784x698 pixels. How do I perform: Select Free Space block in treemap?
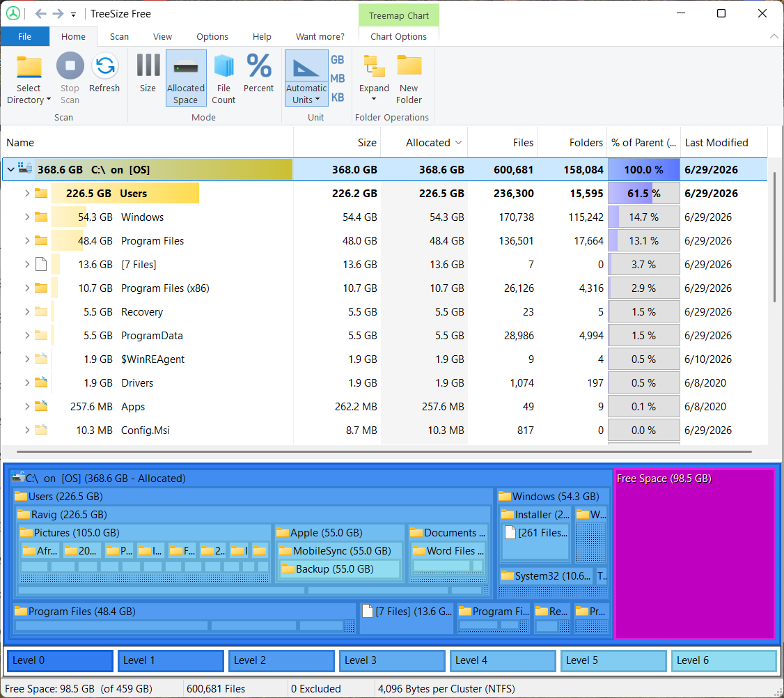pos(694,554)
